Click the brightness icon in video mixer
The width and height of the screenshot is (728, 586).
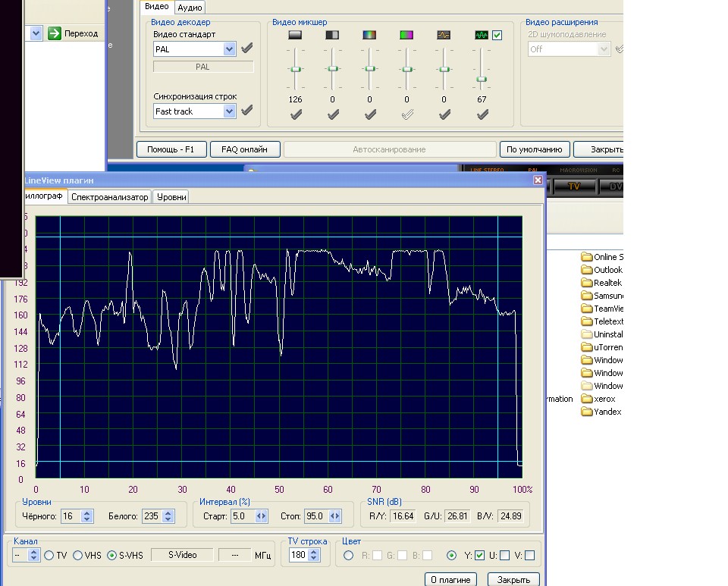point(296,35)
